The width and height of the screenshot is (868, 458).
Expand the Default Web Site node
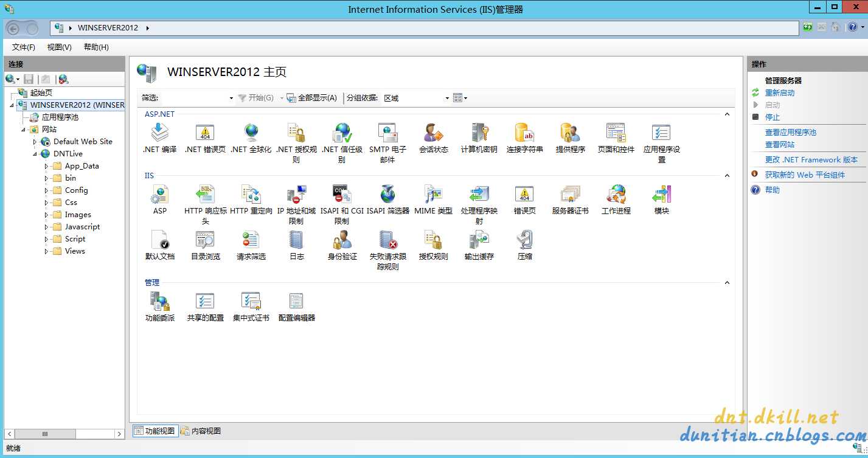[x=35, y=142]
